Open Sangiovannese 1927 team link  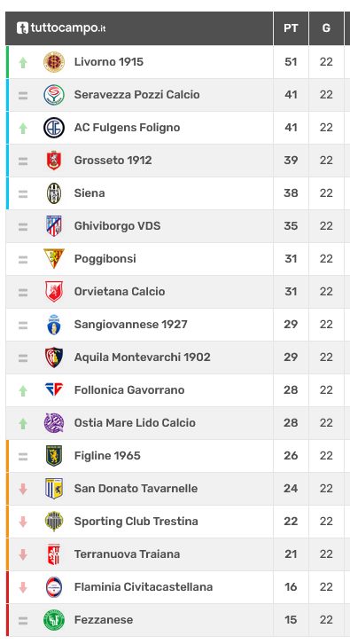130,325
